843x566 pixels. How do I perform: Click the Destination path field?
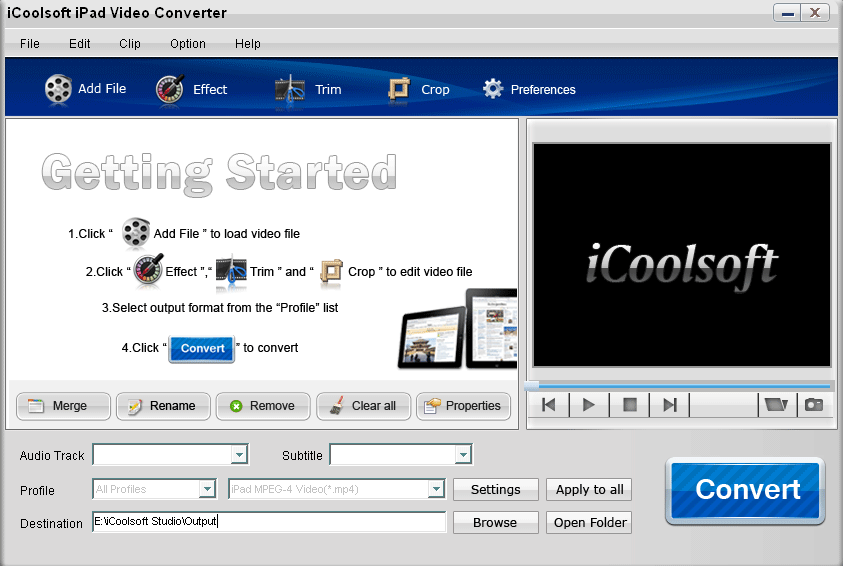(x=269, y=521)
